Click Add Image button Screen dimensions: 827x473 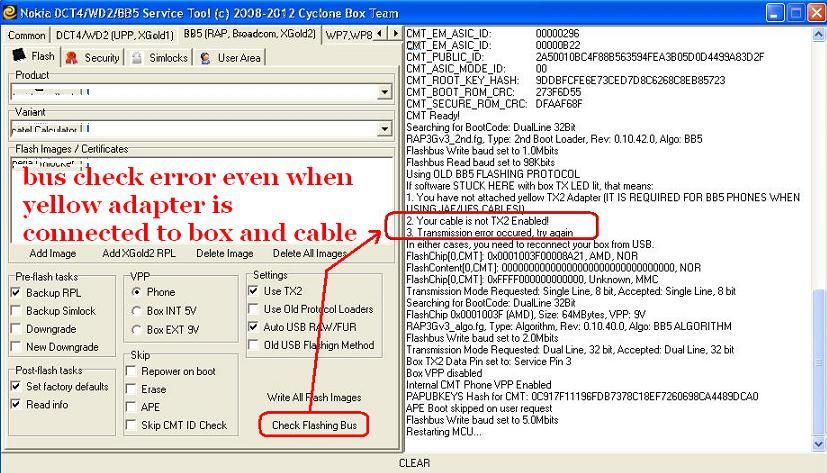[53, 253]
